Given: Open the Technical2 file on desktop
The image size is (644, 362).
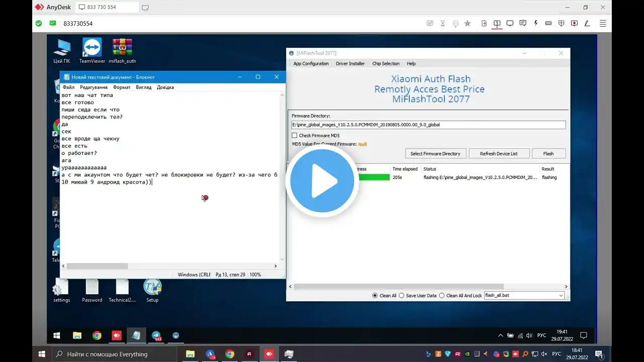Looking at the screenshot, I should 122,291.
